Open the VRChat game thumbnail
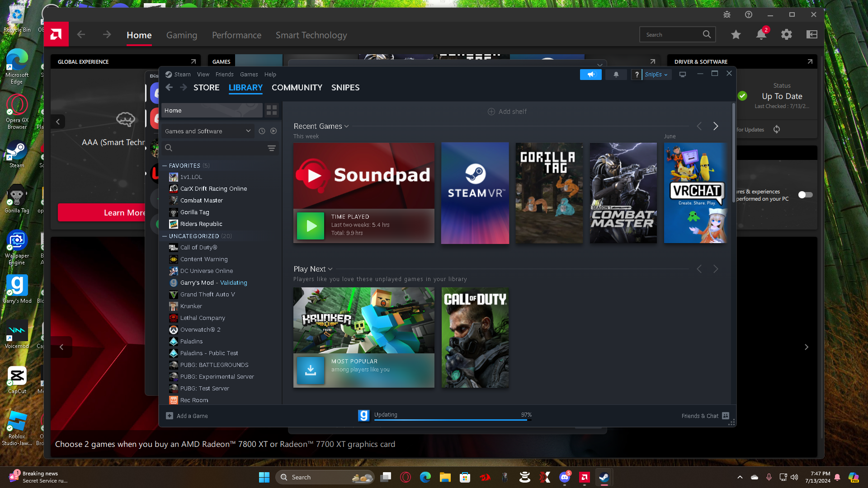This screenshot has width=868, height=488. [695, 193]
